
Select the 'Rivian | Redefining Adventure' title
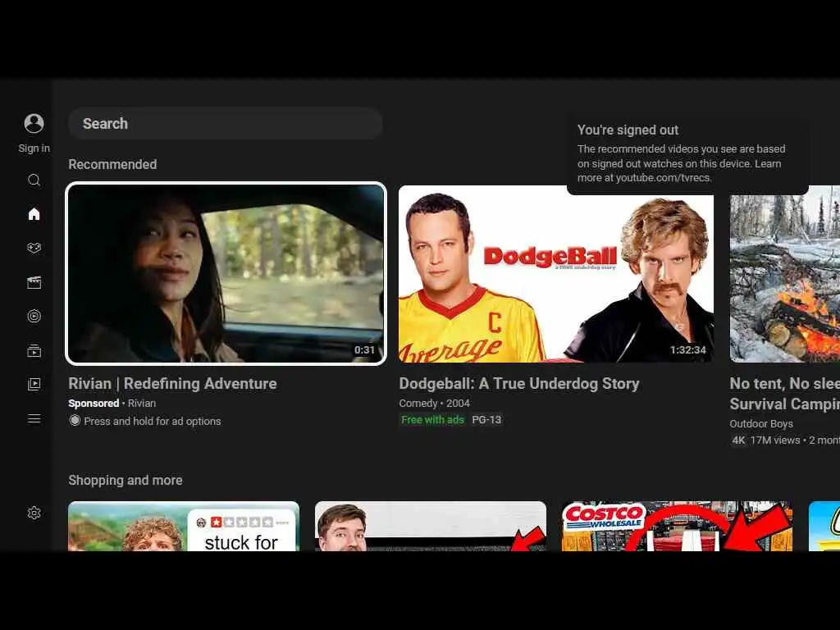[172, 384]
